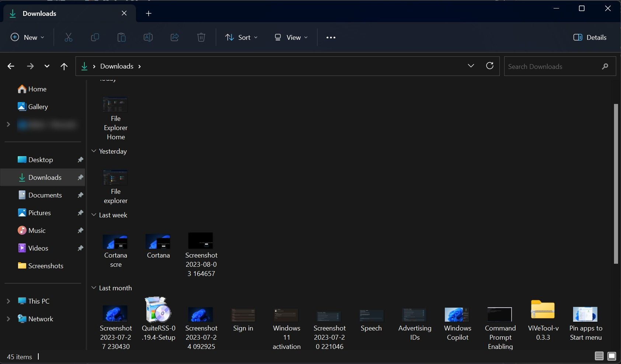Viewport: 621px width, 364px height.
Task: Click the back navigation arrow
Action: click(x=11, y=66)
